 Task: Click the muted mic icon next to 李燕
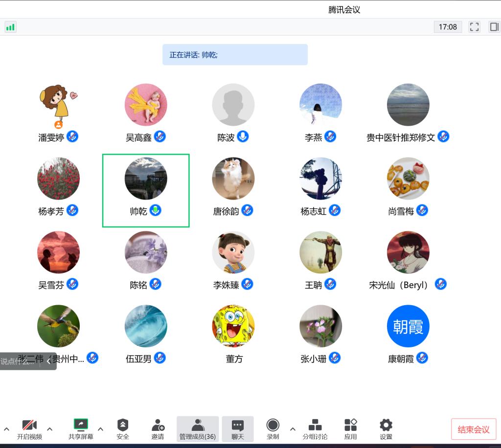pos(330,136)
